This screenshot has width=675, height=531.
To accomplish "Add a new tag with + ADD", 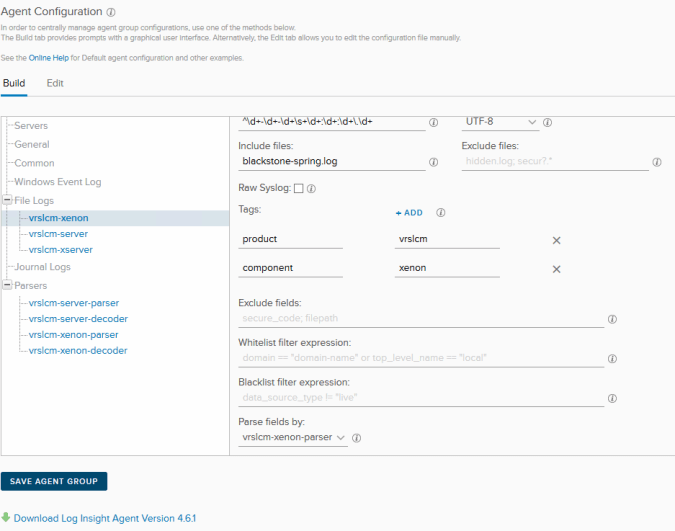I will (x=409, y=213).
